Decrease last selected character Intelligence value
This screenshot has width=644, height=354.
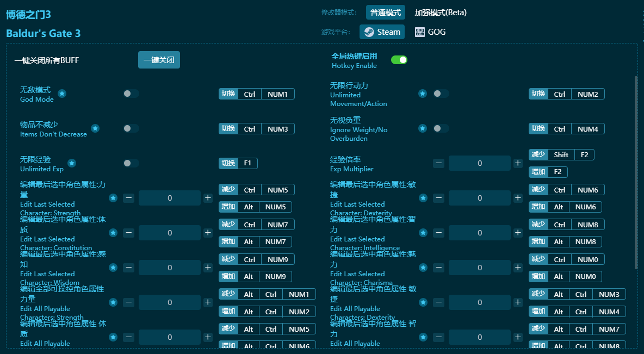(x=438, y=233)
